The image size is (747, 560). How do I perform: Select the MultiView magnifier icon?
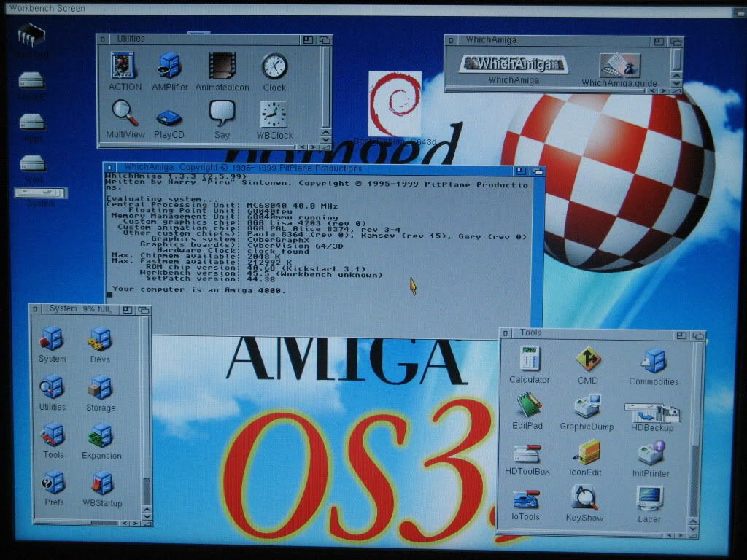pyautogui.click(x=125, y=112)
